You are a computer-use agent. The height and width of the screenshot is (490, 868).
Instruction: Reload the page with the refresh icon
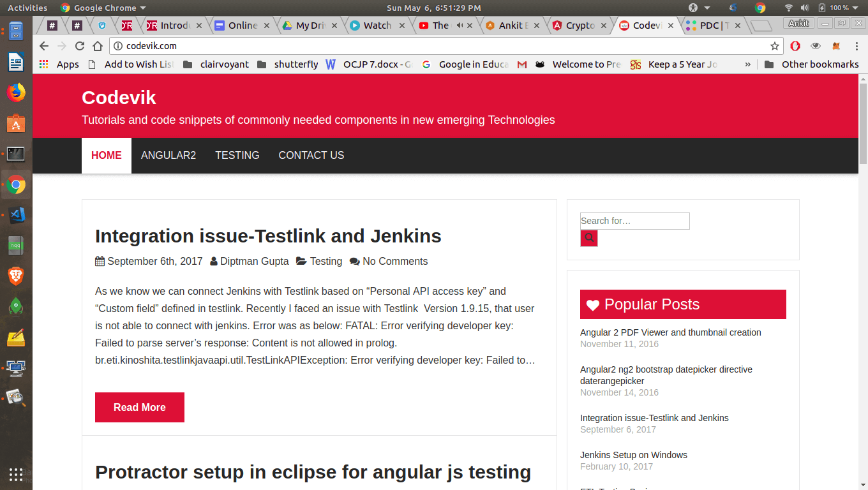click(x=80, y=46)
